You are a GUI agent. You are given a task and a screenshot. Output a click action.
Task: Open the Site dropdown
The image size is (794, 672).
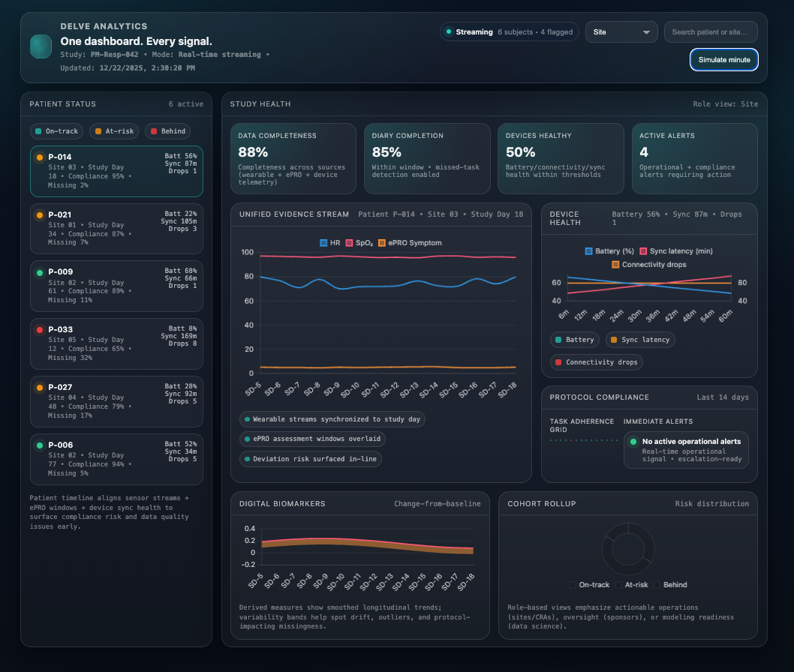[621, 31]
